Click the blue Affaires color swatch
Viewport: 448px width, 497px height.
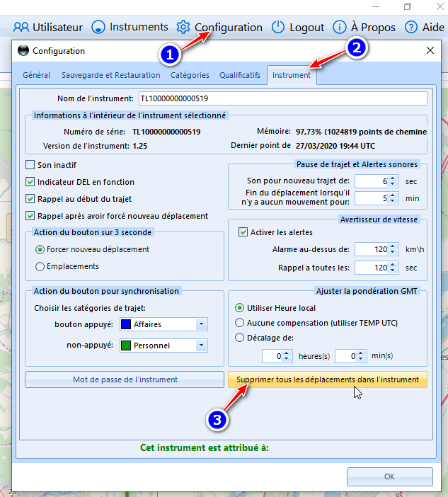[126, 324]
